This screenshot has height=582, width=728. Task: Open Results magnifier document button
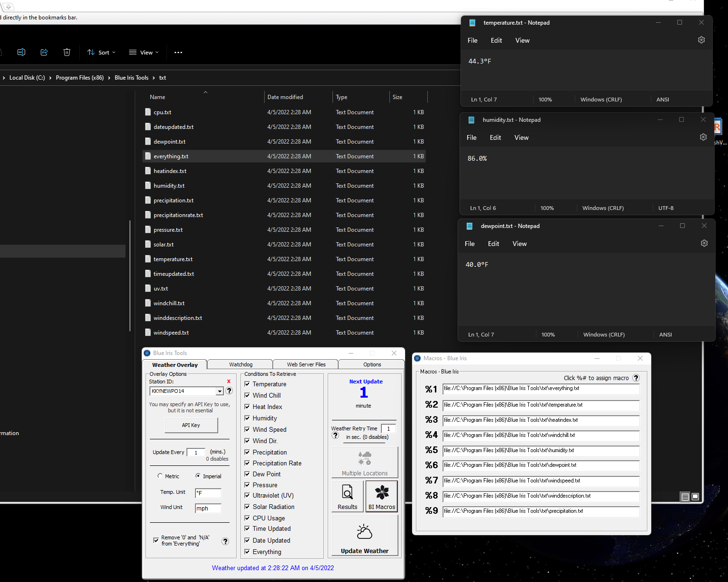coord(348,496)
